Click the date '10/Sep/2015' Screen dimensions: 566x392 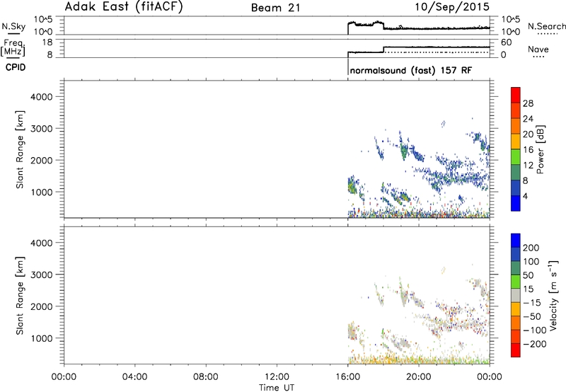click(x=452, y=6)
